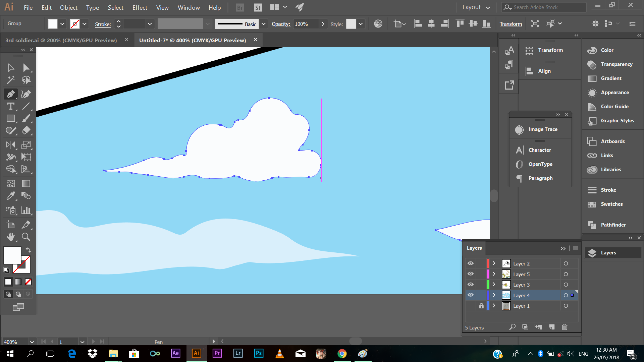
Task: Open the Recolor Artwork wheel icon
Action: coord(378,24)
